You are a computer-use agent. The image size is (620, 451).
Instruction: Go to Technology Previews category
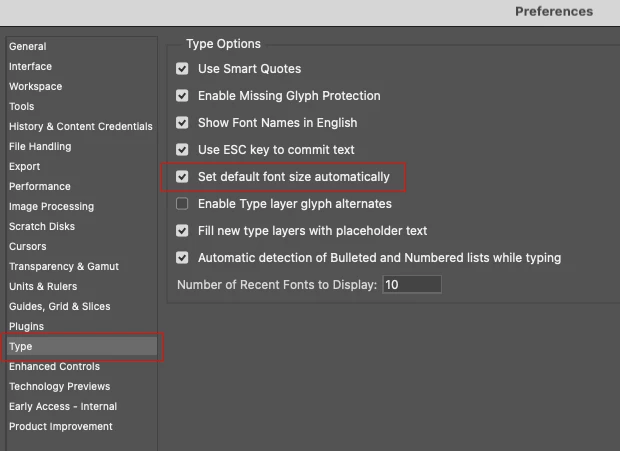tap(60, 386)
